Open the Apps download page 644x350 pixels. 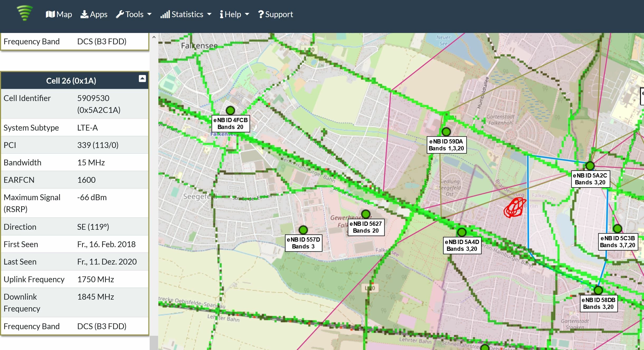pos(94,14)
